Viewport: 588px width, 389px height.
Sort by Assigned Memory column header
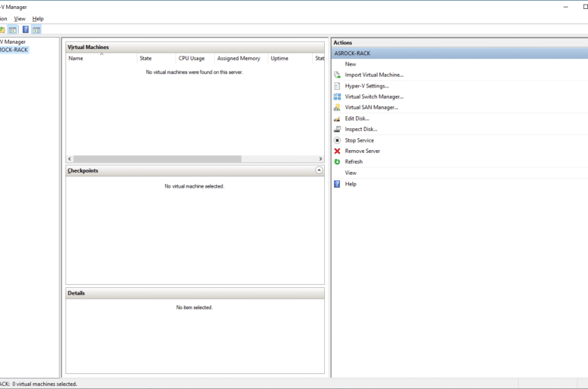[241, 59]
